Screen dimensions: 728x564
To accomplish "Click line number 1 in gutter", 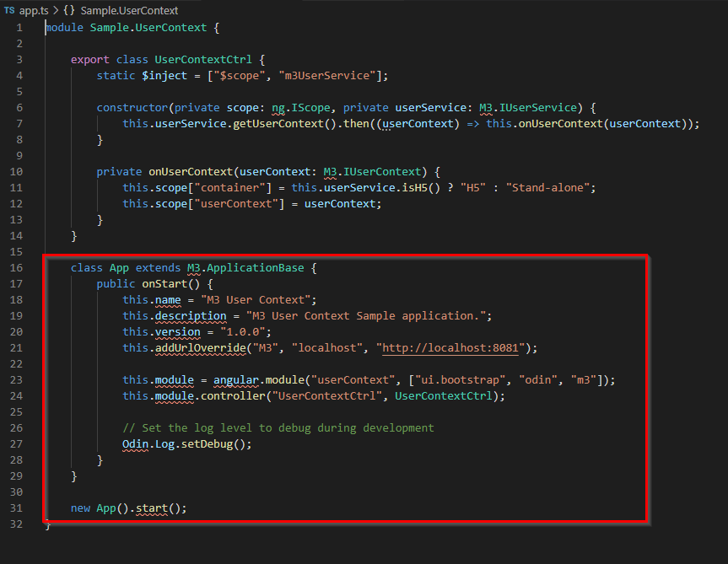I will (x=19, y=28).
